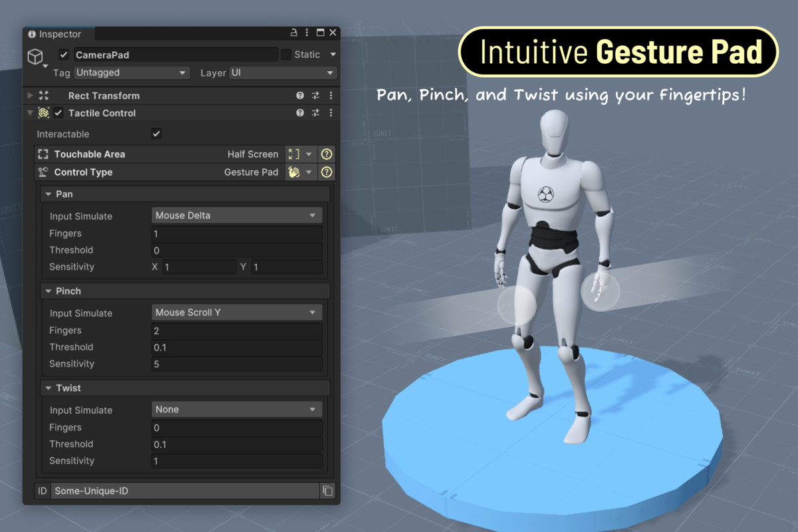
Task: Click the Control Type label
Action: 83,172
